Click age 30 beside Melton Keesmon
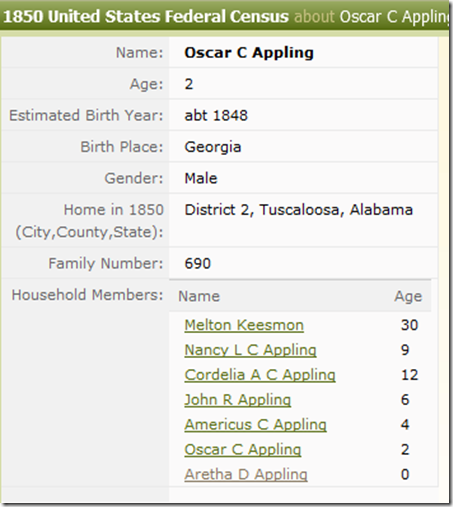This screenshot has width=453, height=507. pos(409,325)
